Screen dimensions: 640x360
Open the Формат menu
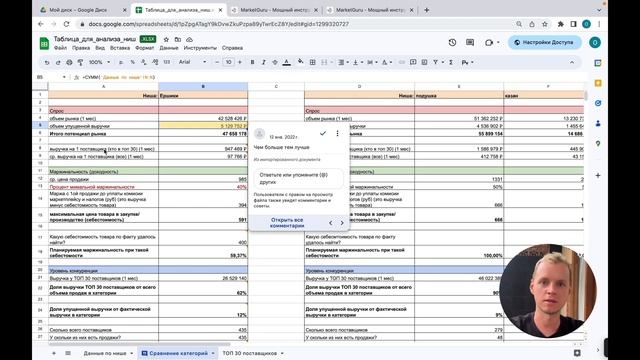click(144, 48)
